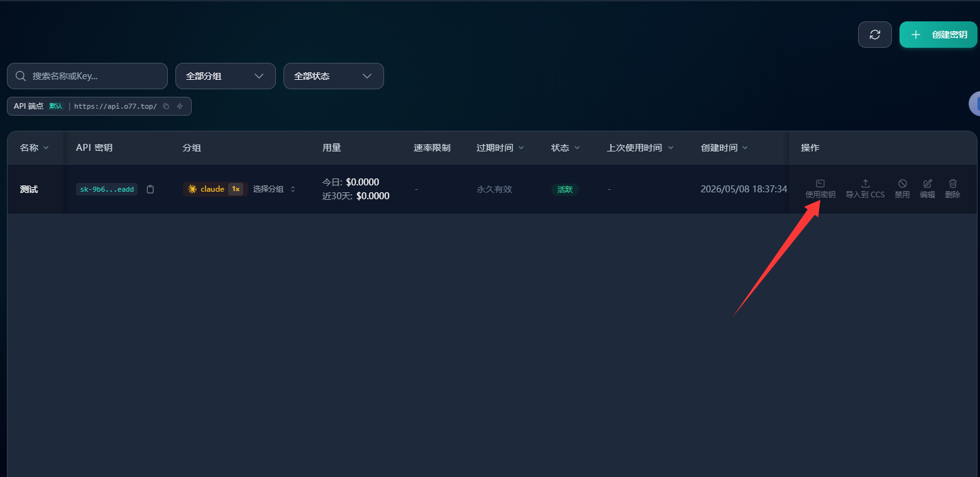The height and width of the screenshot is (477, 980).
Task: Click the key name 测试
Action: coord(29,189)
